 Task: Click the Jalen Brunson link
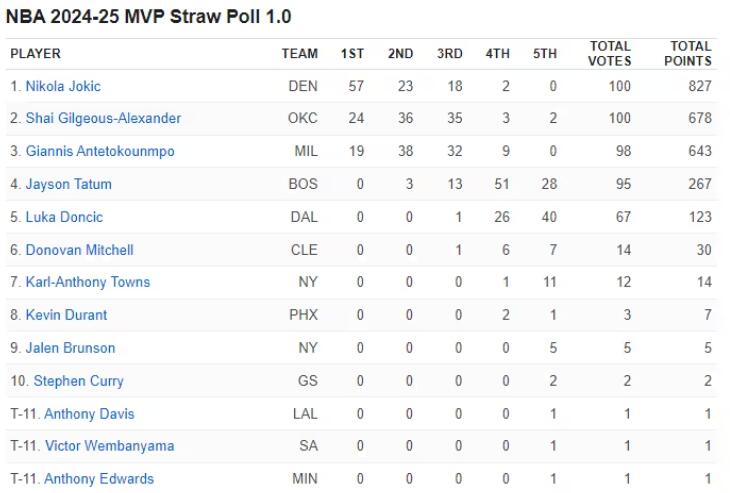70,348
